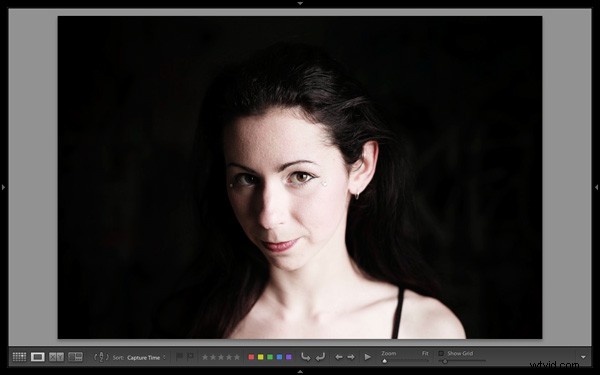
Task: Set two-star rating
Action: (213, 357)
